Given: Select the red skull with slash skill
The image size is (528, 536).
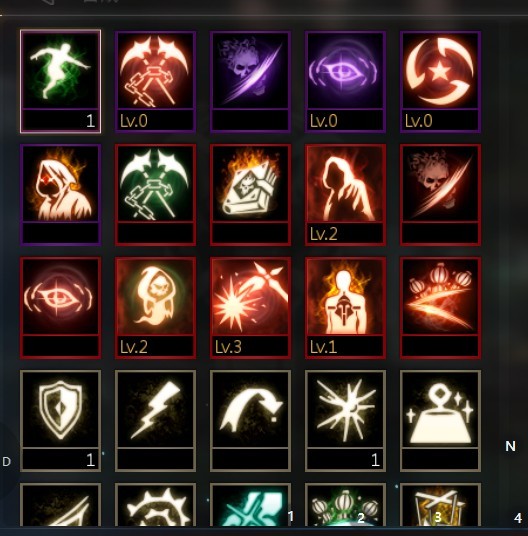Looking at the screenshot, I should [x=441, y=194].
